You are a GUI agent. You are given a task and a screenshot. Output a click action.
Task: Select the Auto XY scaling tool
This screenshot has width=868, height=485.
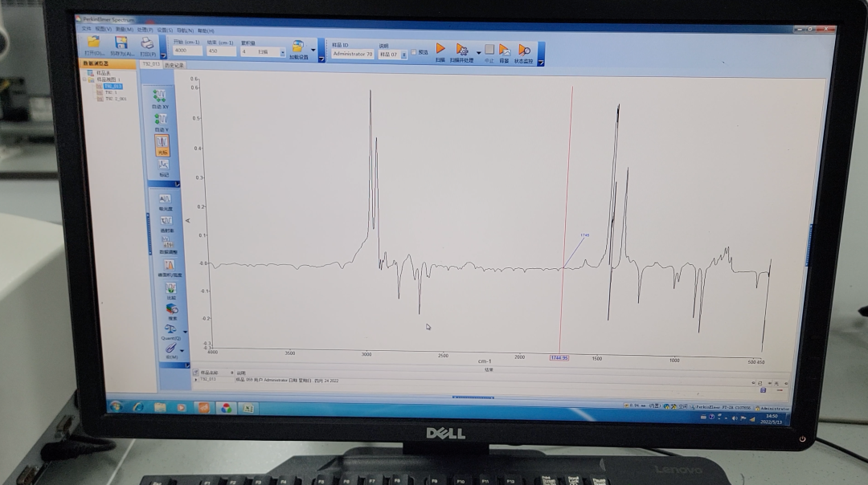tap(161, 97)
